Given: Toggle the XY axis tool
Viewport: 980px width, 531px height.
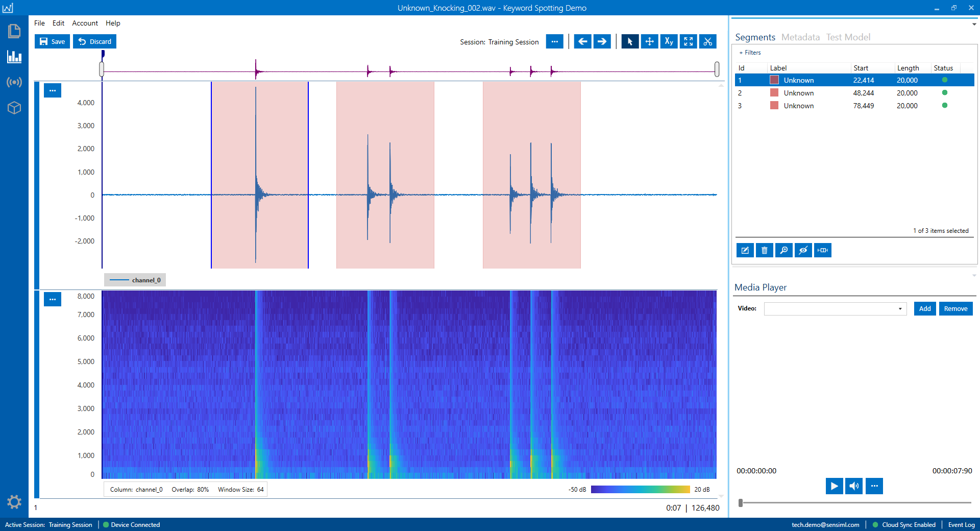Looking at the screenshot, I should click(x=669, y=41).
